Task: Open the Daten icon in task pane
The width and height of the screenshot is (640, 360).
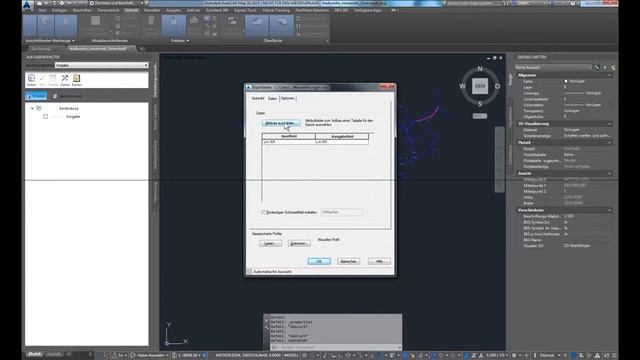Action: click(31, 80)
